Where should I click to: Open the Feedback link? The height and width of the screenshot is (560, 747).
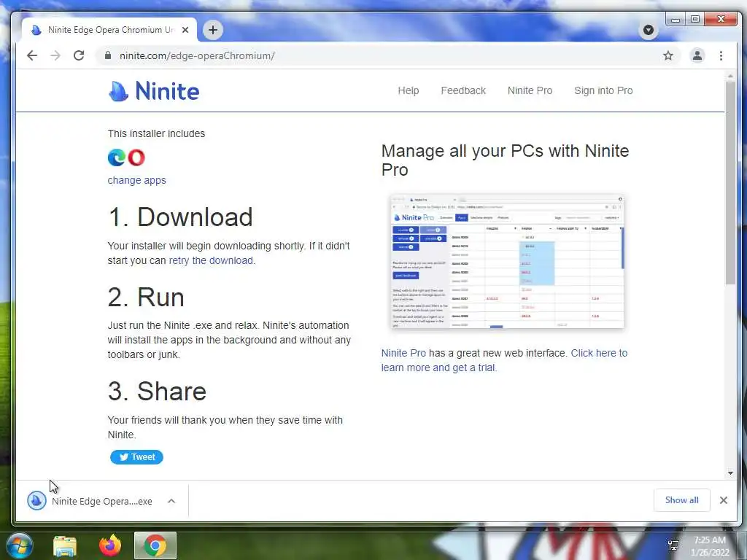coord(463,90)
